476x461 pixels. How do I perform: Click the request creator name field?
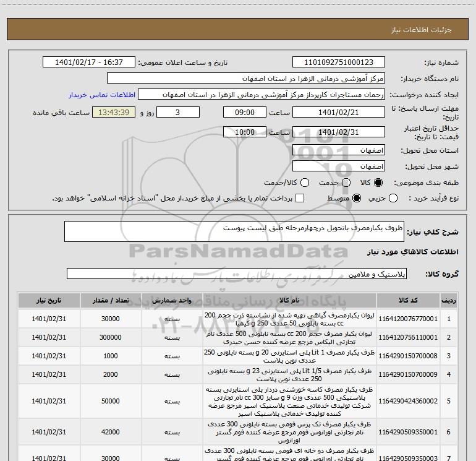(x=261, y=95)
